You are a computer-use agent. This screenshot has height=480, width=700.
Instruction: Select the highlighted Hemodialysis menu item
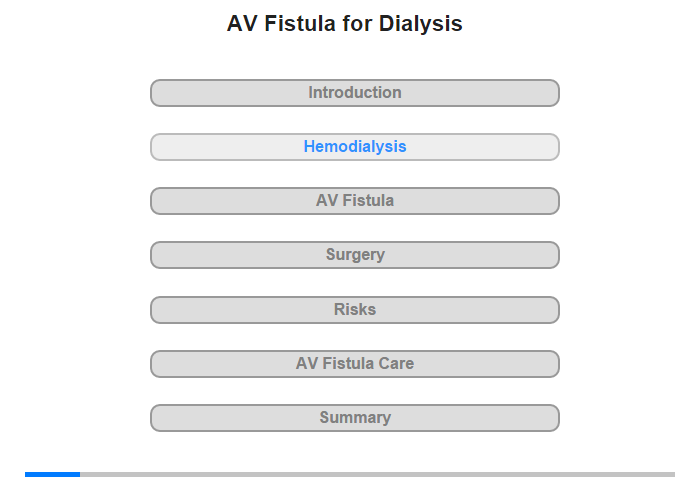355,147
